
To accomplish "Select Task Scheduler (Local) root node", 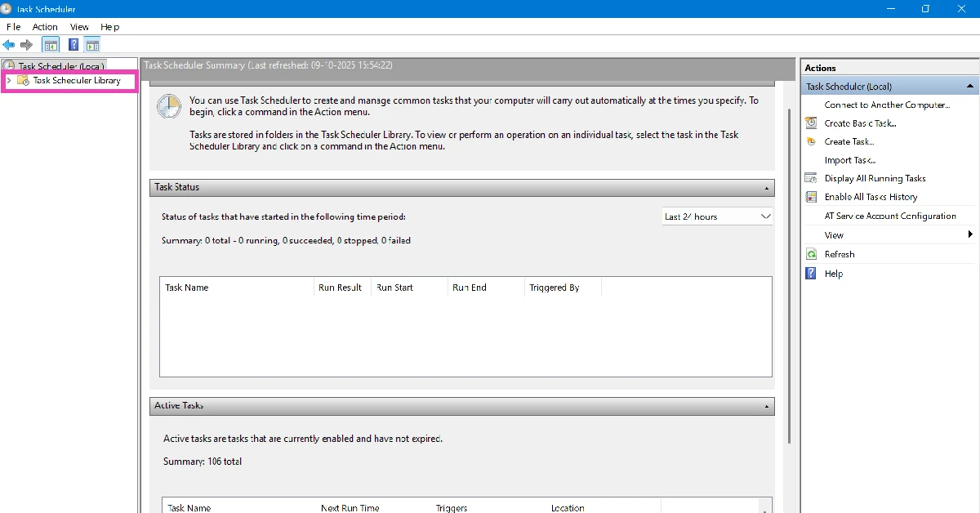I will tap(61, 66).
